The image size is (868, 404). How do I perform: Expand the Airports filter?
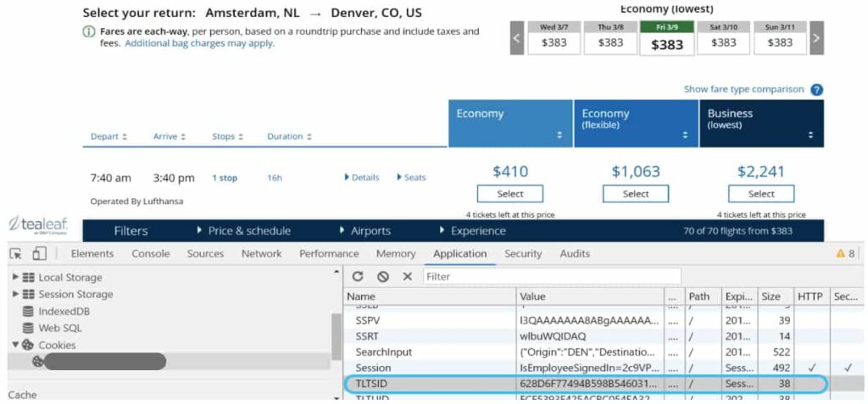[365, 230]
